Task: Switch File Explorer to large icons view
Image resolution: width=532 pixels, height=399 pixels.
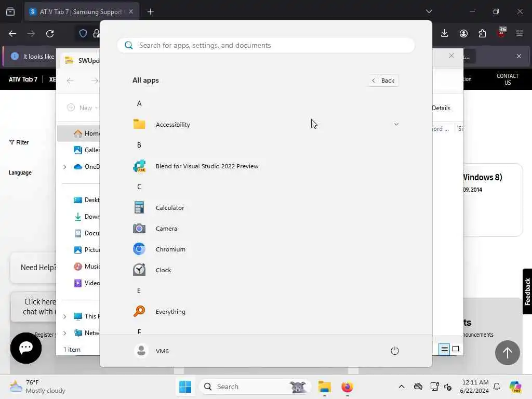Action: [456, 349]
